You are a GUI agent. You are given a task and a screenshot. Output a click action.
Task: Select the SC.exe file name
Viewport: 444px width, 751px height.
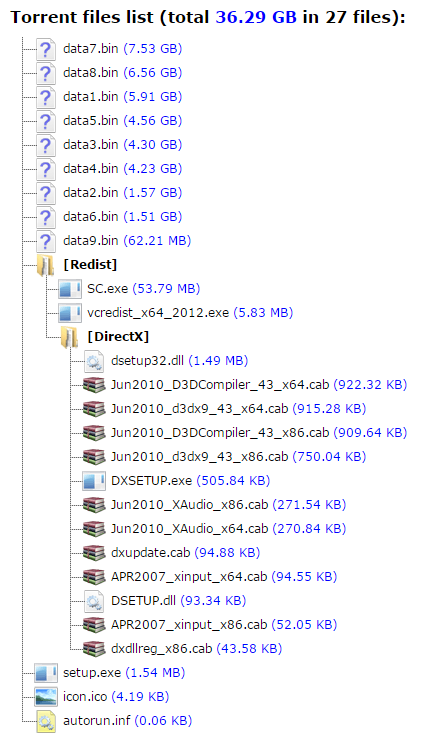(108, 288)
